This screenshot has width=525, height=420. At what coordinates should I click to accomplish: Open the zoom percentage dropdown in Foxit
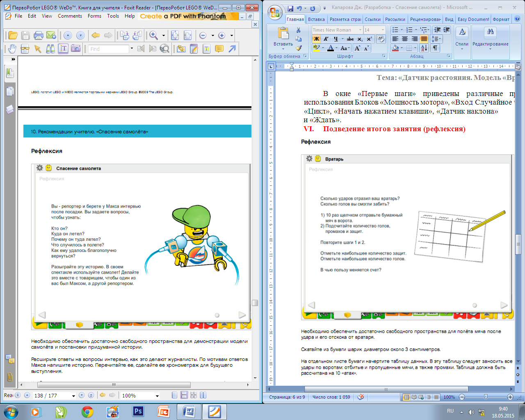(x=157, y=396)
